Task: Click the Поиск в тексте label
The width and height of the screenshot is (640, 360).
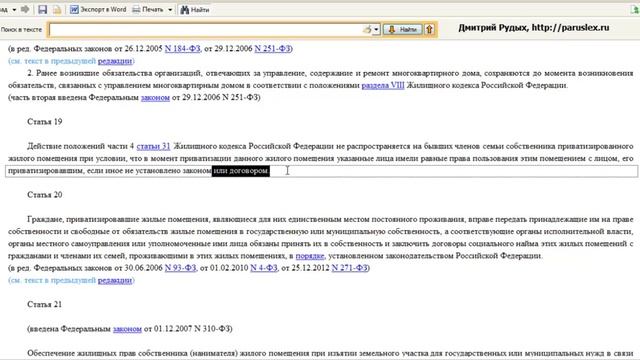Action: coord(21,29)
